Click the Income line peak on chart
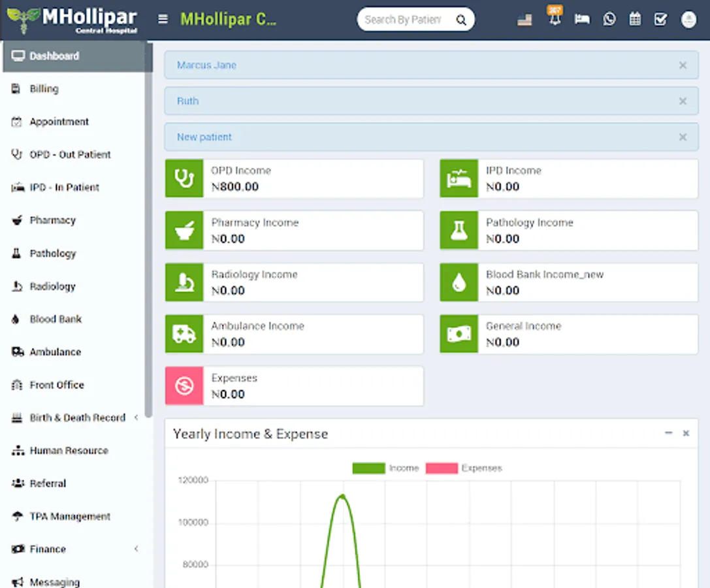710x588 pixels. click(343, 497)
